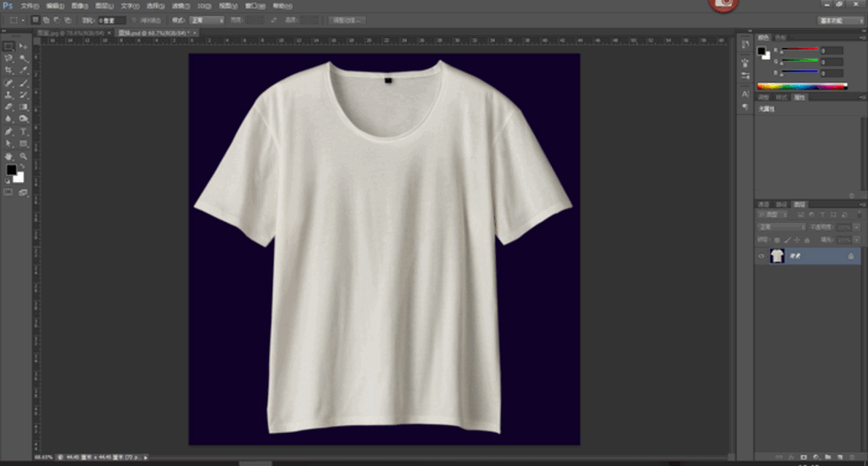Viewport: 868px width, 466px height.
Task: Toggle the anti-alias checkbox in options bar
Action: pos(134,19)
